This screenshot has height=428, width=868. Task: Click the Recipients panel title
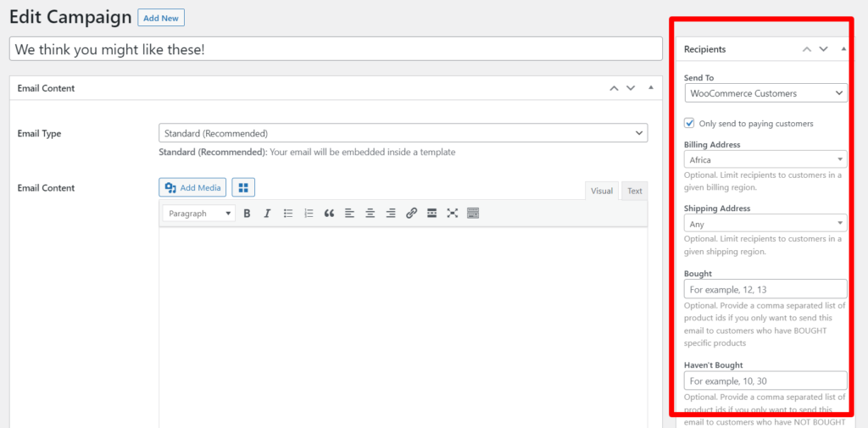704,49
